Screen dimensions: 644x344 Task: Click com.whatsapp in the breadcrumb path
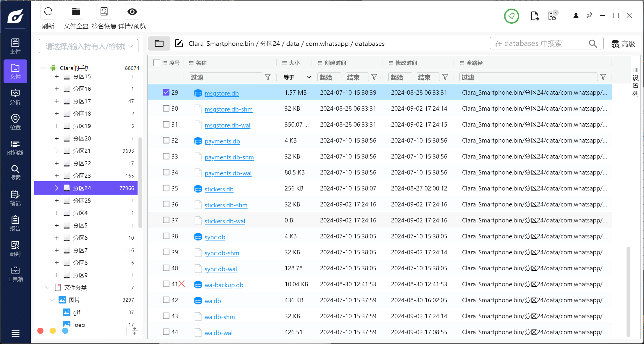click(327, 44)
